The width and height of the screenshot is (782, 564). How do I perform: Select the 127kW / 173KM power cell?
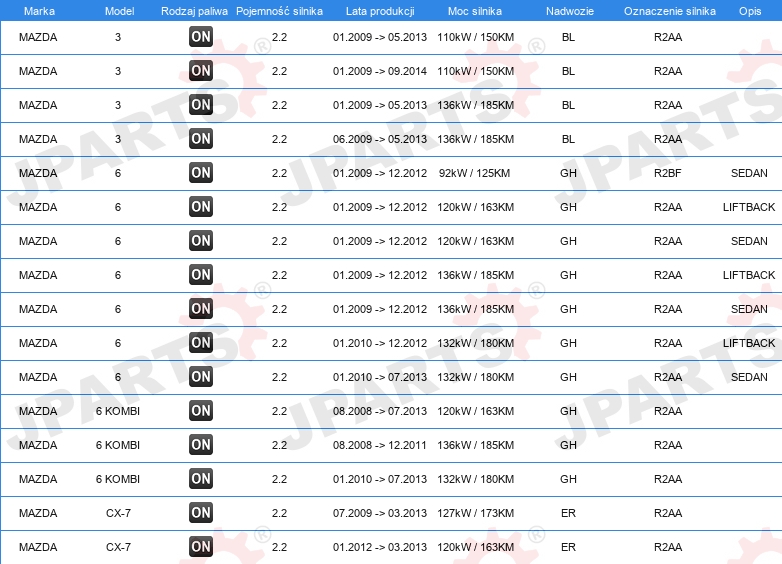pyautogui.click(x=475, y=513)
